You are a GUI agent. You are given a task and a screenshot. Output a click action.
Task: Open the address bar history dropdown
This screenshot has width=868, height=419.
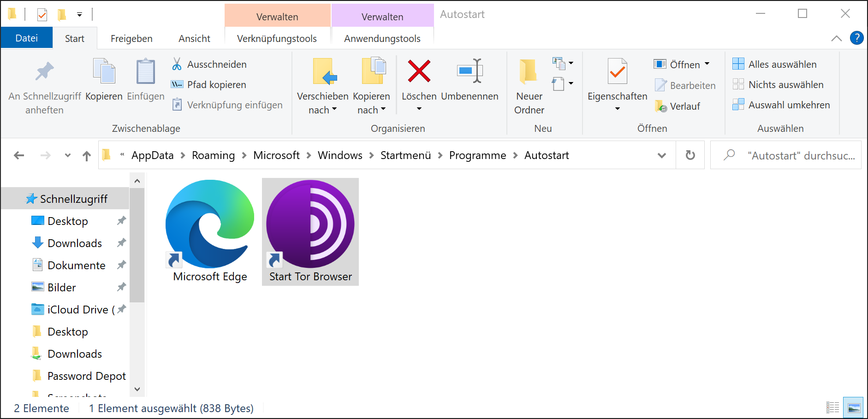[662, 155]
